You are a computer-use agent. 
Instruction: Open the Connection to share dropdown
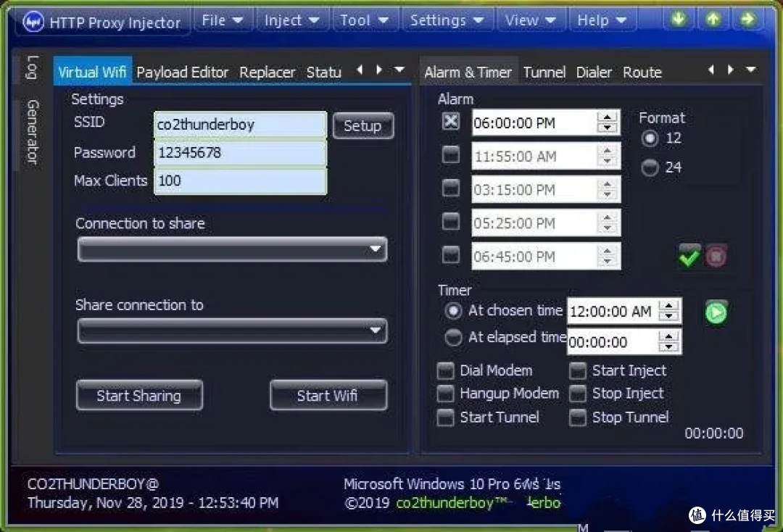232,249
